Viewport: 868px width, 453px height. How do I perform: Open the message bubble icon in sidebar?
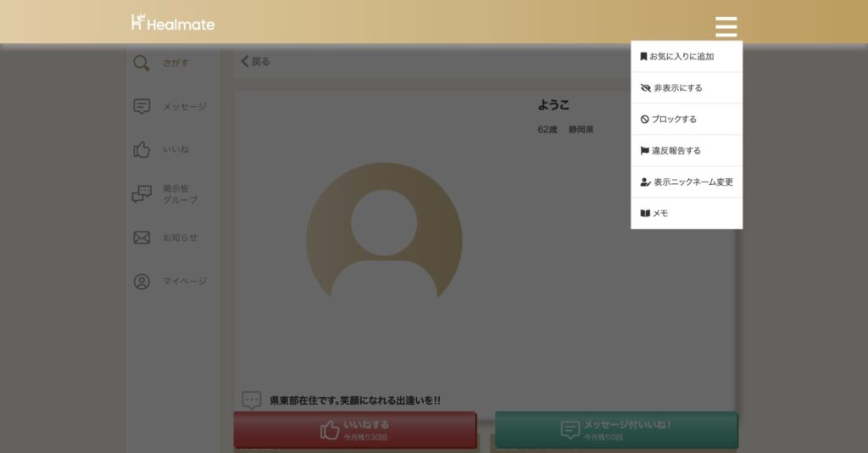click(142, 106)
